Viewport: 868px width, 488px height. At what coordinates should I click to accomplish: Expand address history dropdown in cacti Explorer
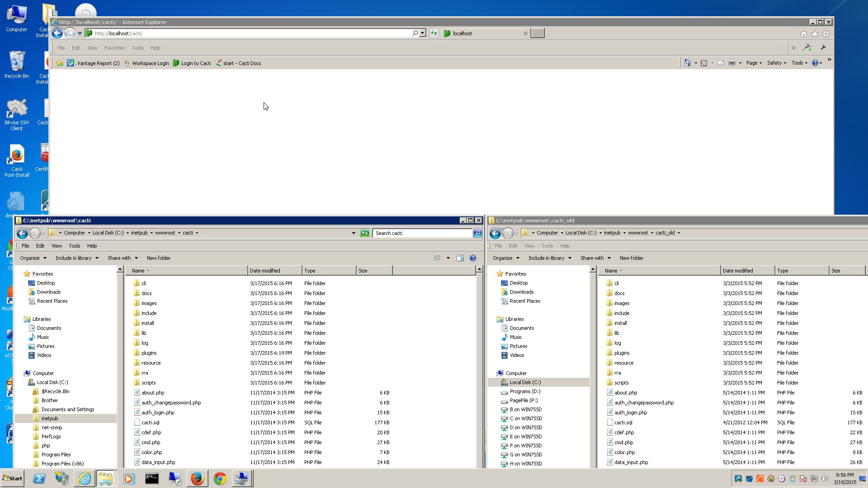354,233
